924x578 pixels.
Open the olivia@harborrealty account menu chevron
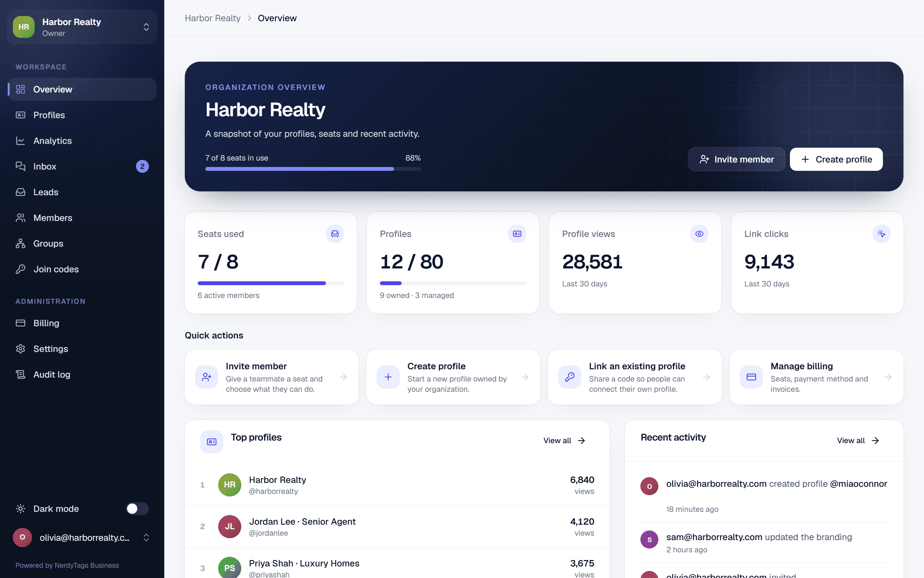[x=146, y=538]
